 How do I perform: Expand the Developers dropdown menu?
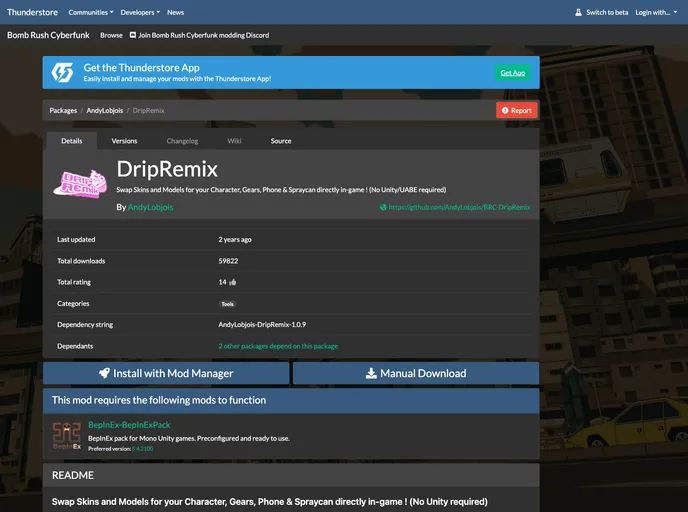tap(140, 12)
